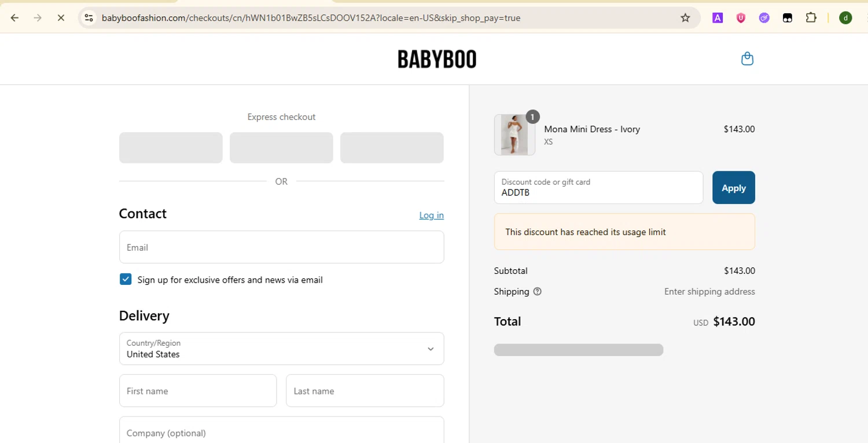Click the Mona Mini Dress product thumbnail
Viewport: 868px width, 443px height.
tap(514, 135)
